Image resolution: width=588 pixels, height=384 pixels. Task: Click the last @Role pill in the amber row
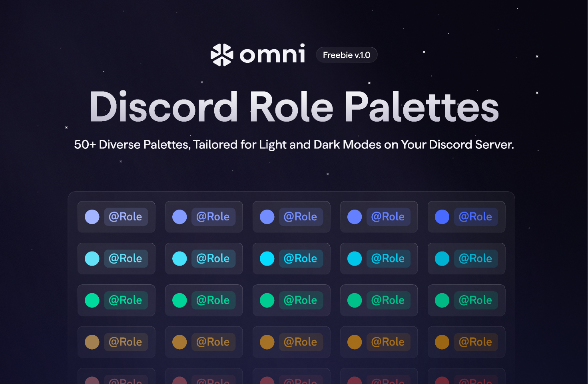pos(476,342)
